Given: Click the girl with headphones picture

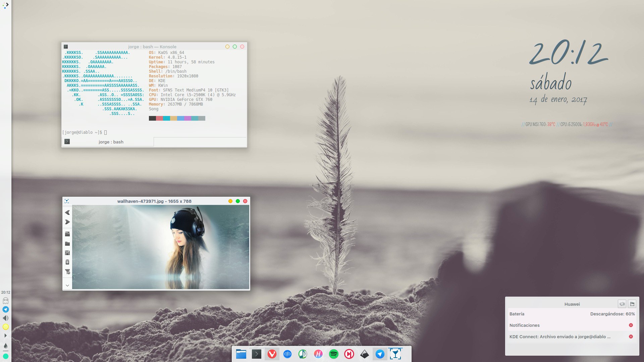Looking at the screenshot, I should pos(161,247).
